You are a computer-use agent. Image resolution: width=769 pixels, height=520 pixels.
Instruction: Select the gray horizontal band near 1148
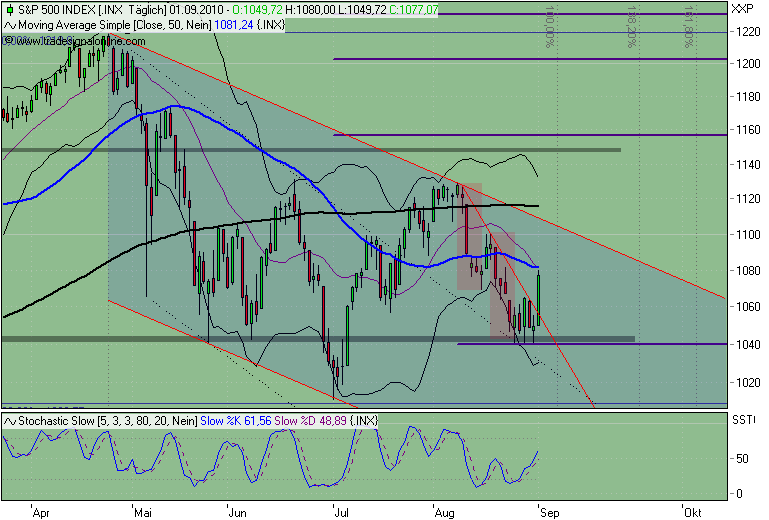311,150
